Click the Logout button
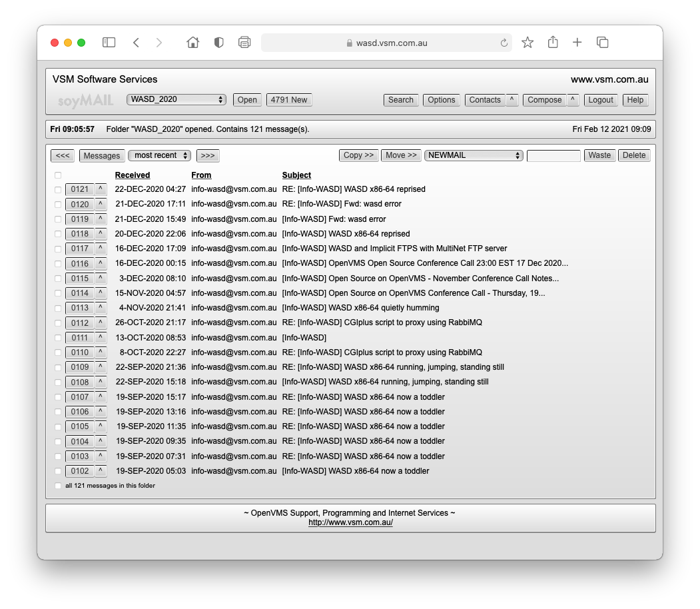This screenshot has height=609, width=700. coord(601,100)
